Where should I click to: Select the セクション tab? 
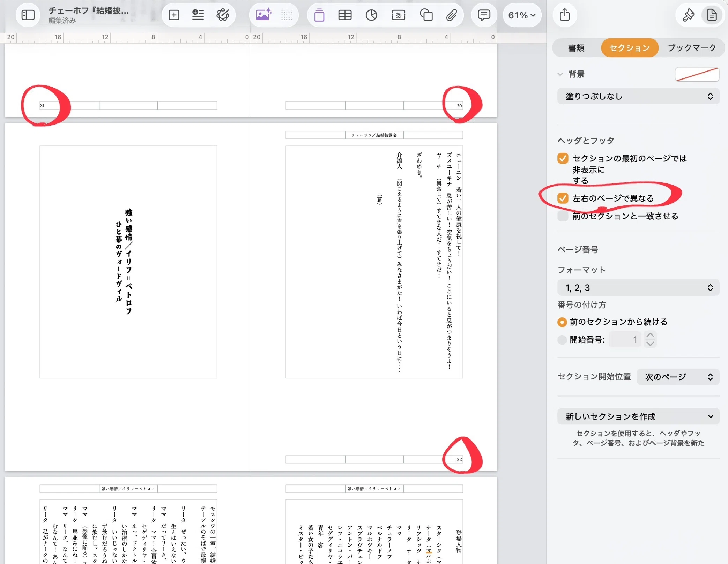(x=630, y=48)
